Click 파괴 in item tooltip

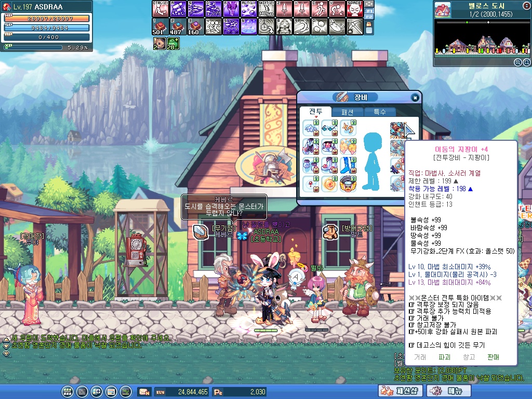click(x=444, y=357)
